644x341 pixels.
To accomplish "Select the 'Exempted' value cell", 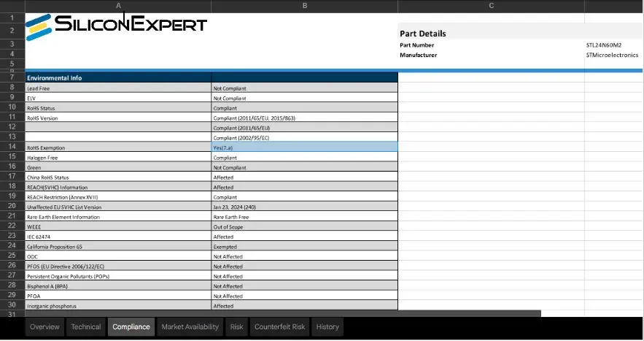I will 304,246.
